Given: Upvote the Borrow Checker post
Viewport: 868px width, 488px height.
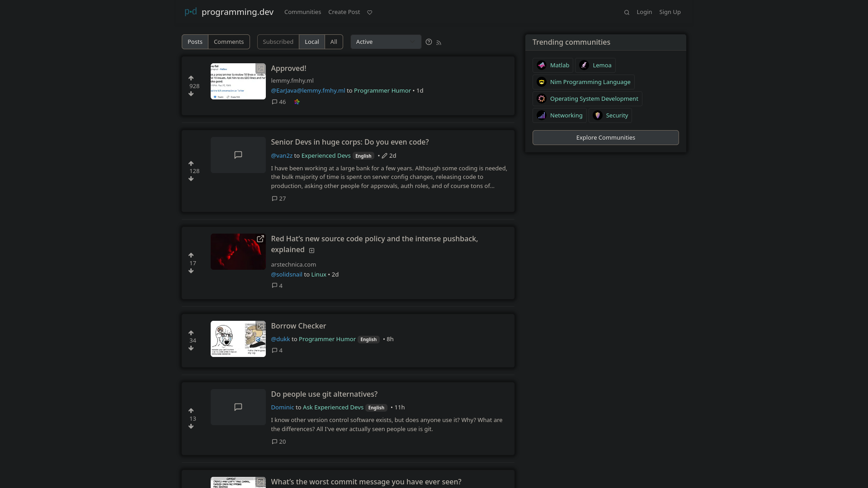Looking at the screenshot, I should 191,333.
